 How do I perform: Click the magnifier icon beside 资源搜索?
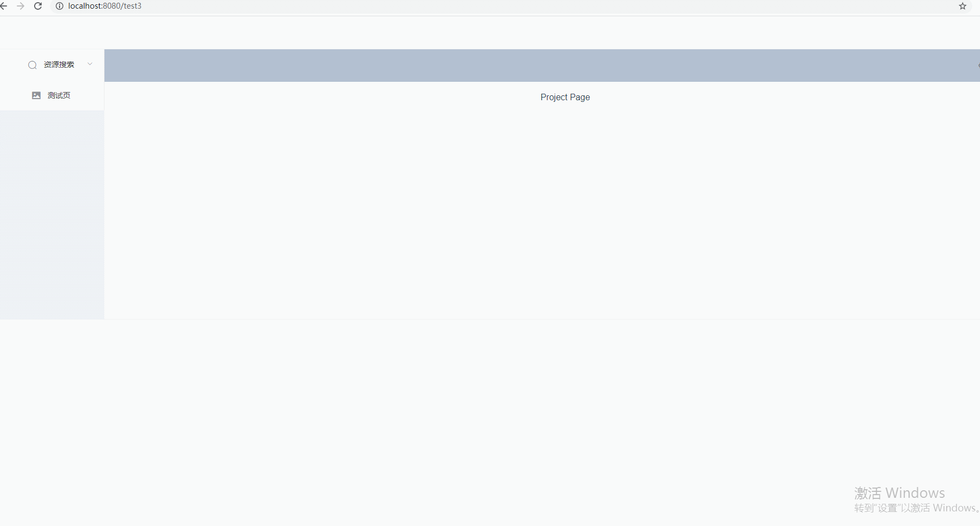32,65
